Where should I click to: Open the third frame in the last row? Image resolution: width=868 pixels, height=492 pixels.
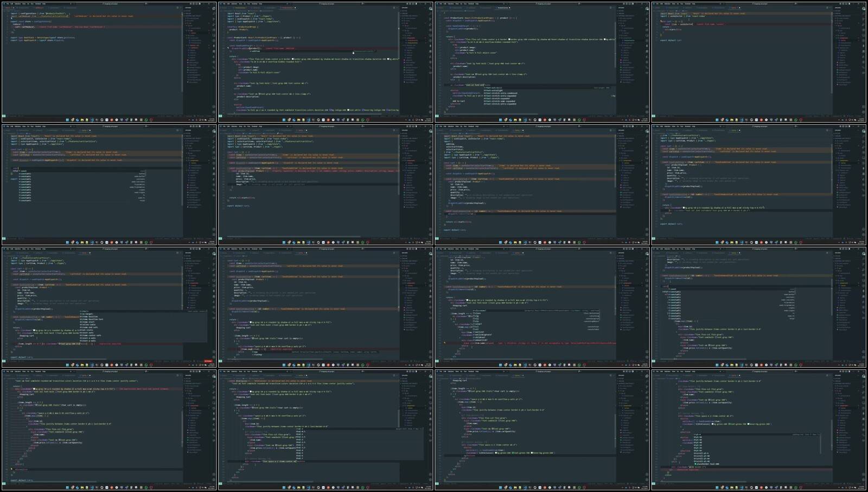(x=542, y=430)
